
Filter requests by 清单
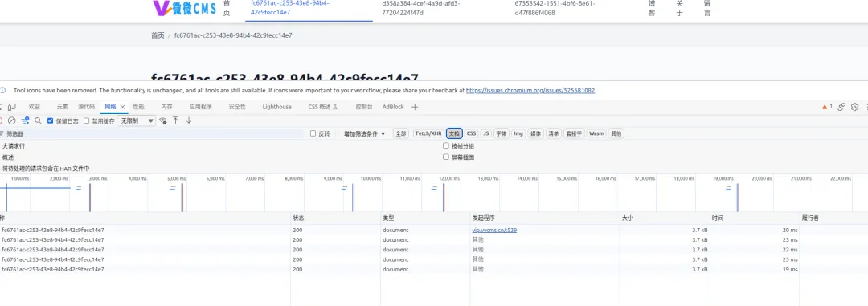coord(554,133)
